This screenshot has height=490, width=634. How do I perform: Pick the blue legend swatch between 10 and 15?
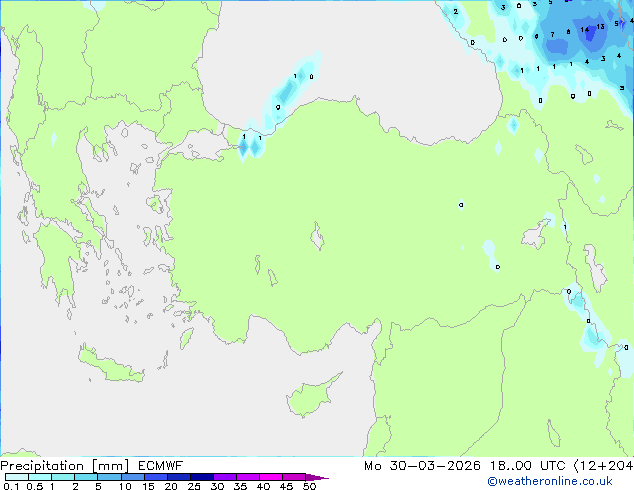coord(132,477)
